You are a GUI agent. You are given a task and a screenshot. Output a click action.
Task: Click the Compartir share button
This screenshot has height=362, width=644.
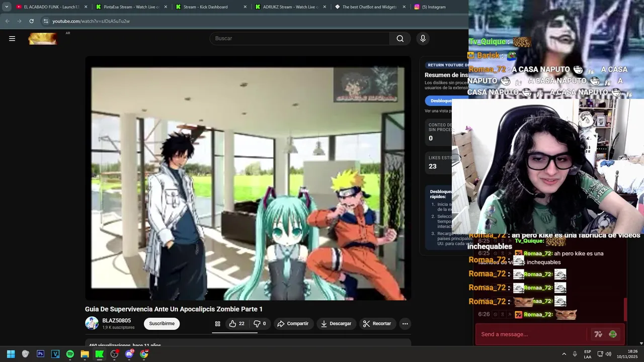[x=293, y=324]
